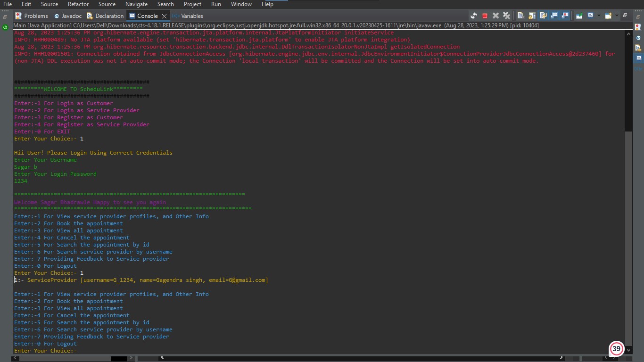Click the vertical scrollbar up arrow
This screenshot has height=362, width=644.
[x=628, y=33]
